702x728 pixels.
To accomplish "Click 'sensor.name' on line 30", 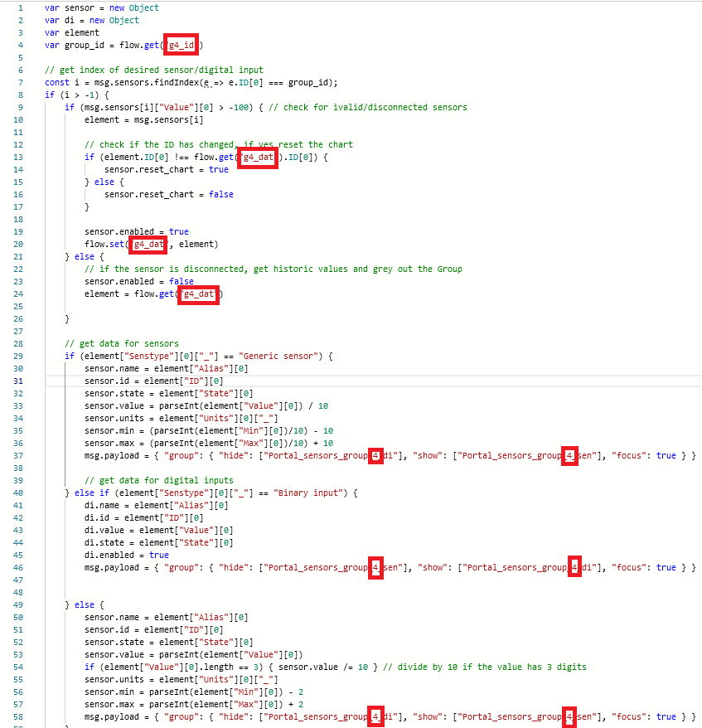I will (x=112, y=369).
